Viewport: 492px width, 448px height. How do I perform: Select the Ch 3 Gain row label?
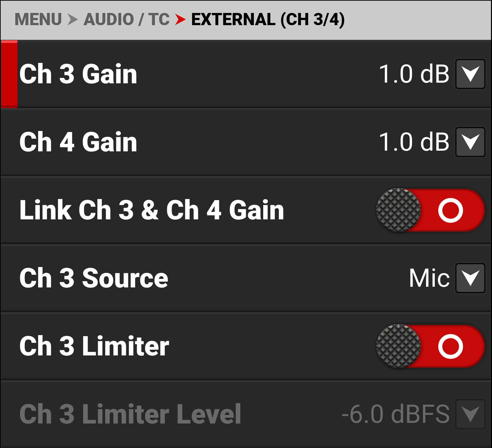[x=78, y=74]
